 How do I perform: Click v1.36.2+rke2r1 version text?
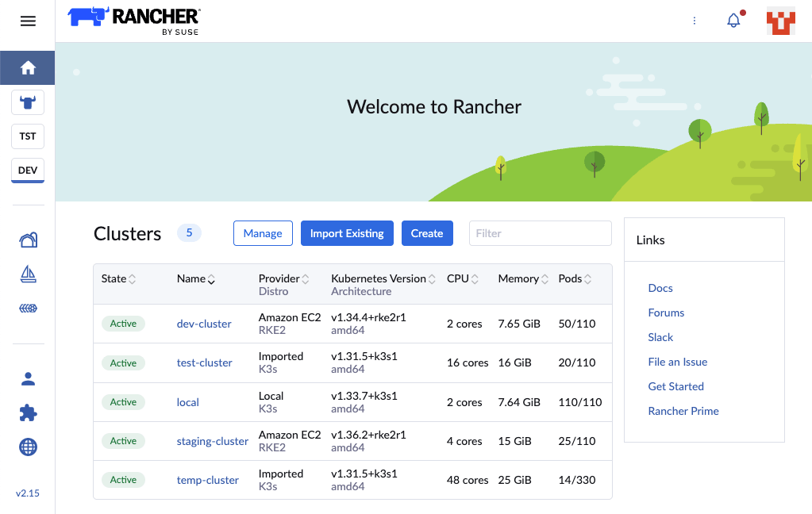[369, 435]
